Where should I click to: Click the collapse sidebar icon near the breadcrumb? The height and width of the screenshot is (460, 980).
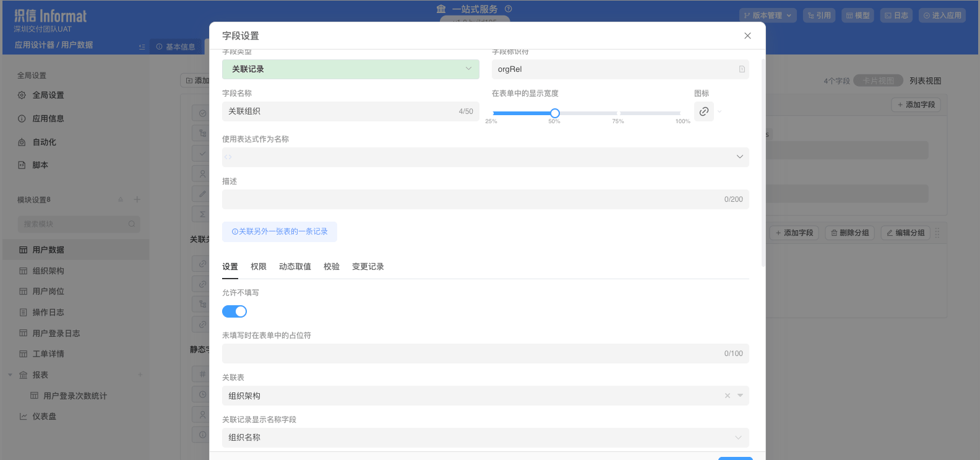142,47
